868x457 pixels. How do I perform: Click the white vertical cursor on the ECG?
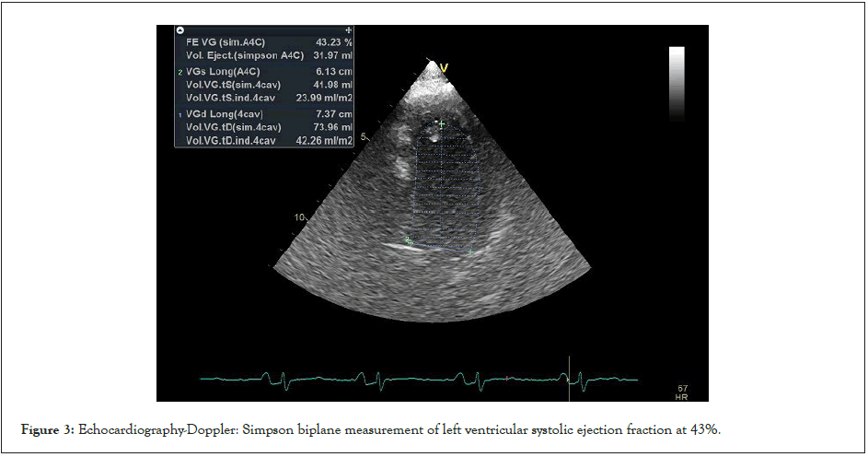569,378
